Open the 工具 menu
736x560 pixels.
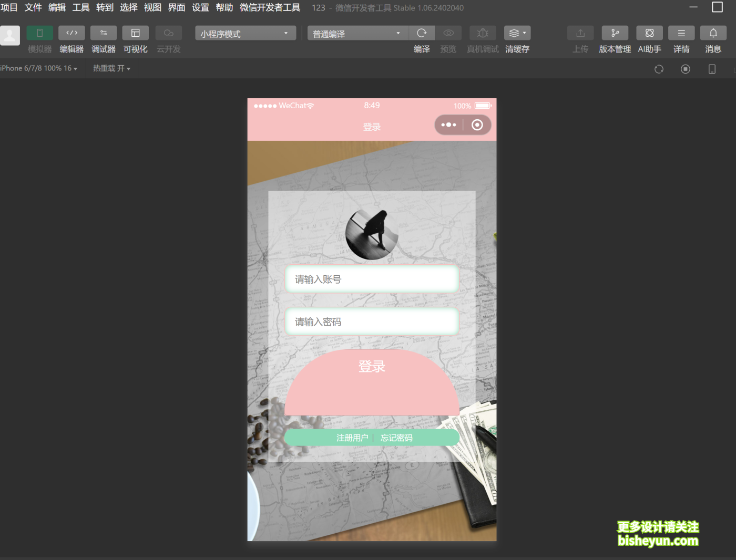pyautogui.click(x=81, y=7)
